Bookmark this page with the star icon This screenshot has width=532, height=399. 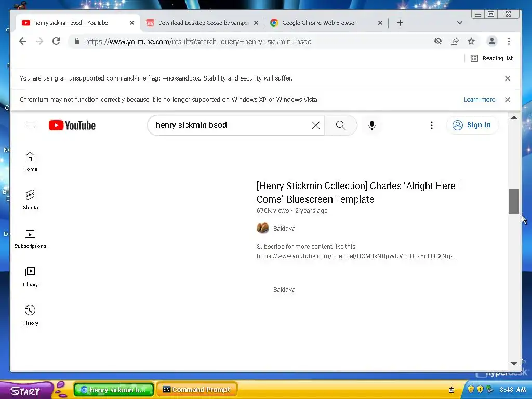[x=471, y=42]
